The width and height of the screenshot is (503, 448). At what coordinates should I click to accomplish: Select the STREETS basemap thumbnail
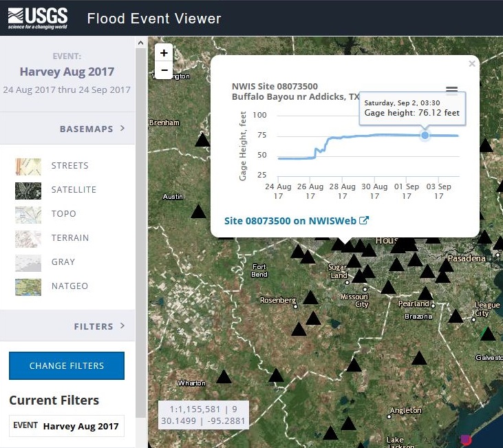coord(28,167)
